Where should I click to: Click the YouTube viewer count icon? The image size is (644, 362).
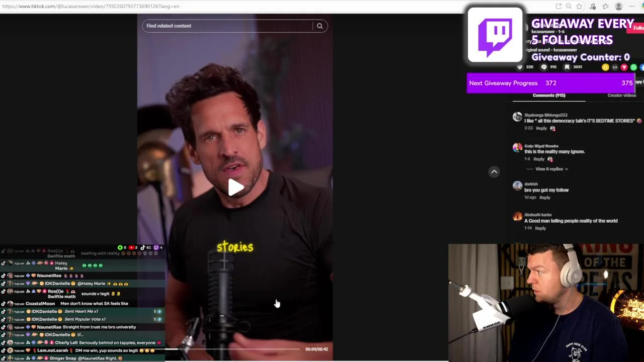131,247
